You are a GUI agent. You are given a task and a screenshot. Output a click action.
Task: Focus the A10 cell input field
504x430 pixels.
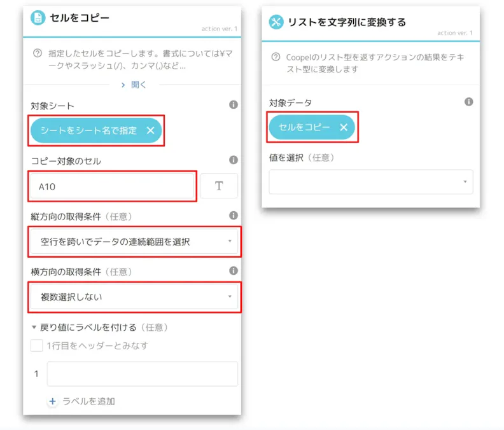coord(113,186)
